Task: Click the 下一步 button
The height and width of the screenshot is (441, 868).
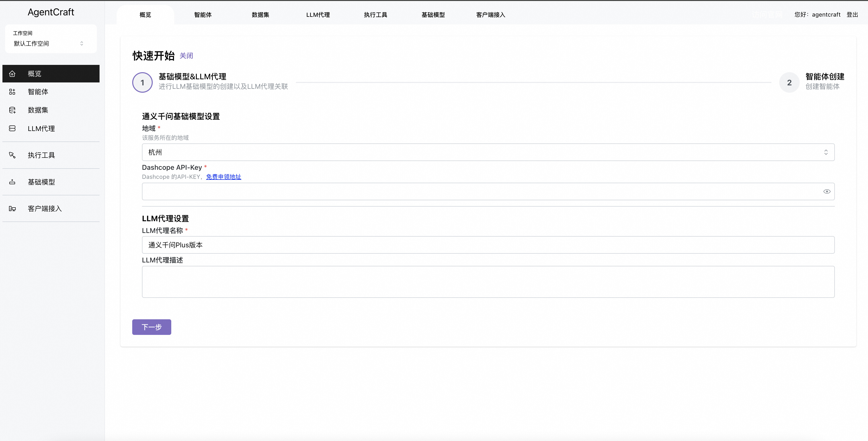Action: coord(152,327)
